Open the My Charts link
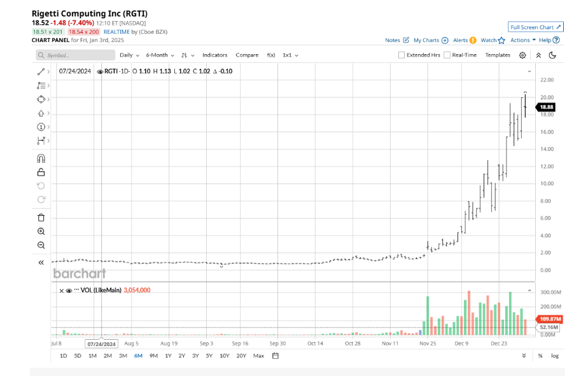This screenshot has width=588, height=376. point(427,40)
